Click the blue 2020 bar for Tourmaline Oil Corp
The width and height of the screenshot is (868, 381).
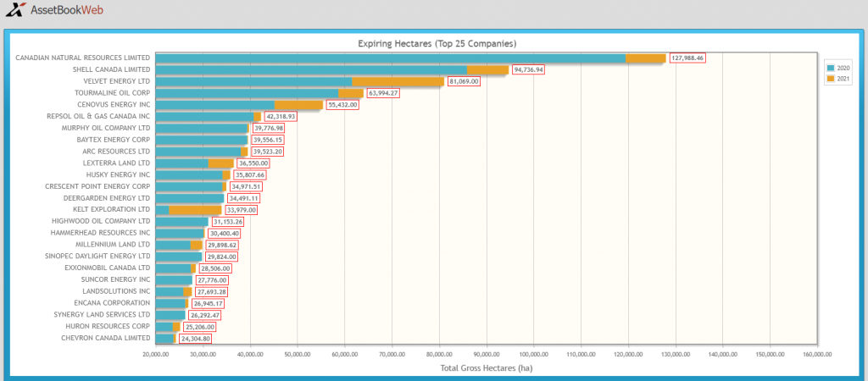(247, 93)
